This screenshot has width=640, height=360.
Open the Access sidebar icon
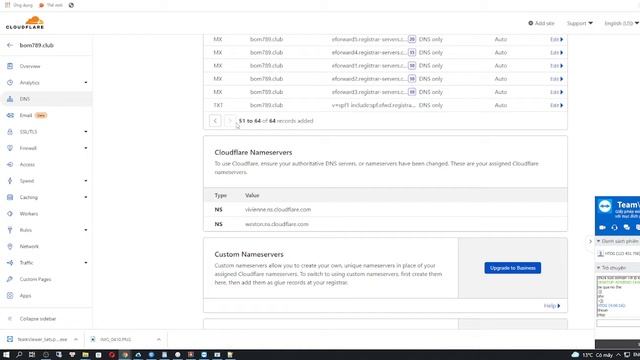10,164
